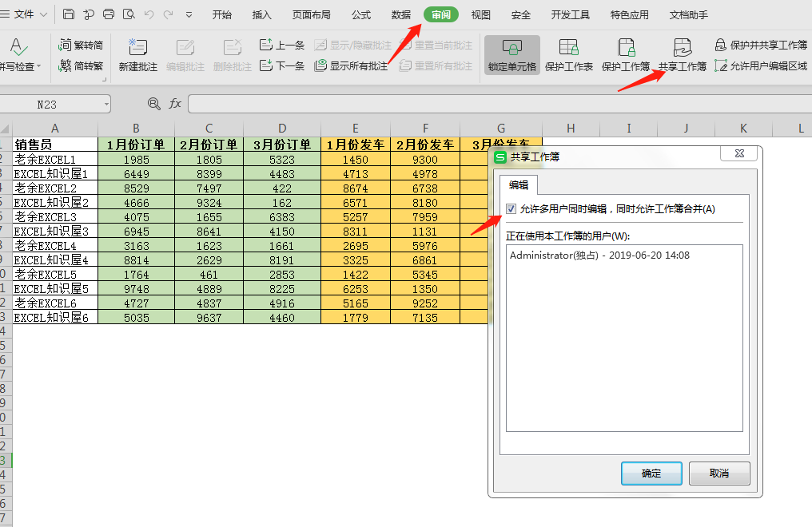Click cell with value 9324

(x=209, y=203)
